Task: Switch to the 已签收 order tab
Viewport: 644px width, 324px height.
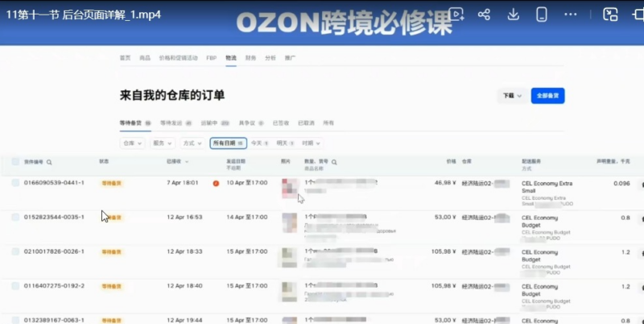Action: (280, 123)
